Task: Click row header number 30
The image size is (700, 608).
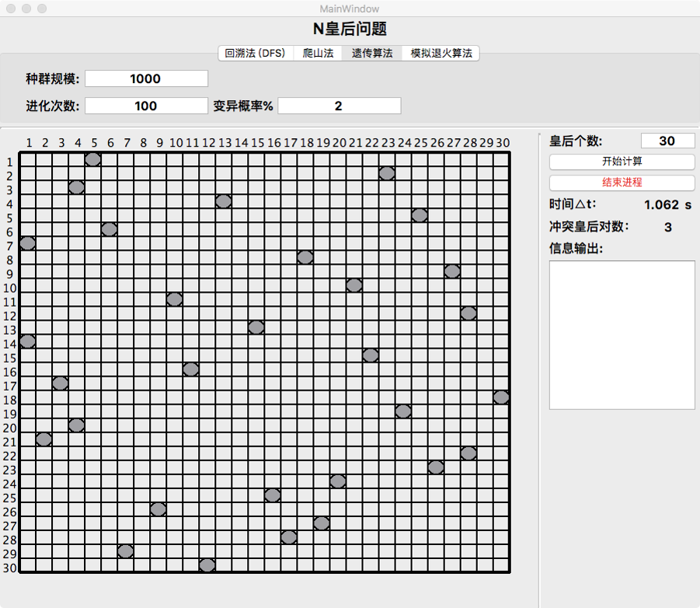Action: click(x=10, y=568)
